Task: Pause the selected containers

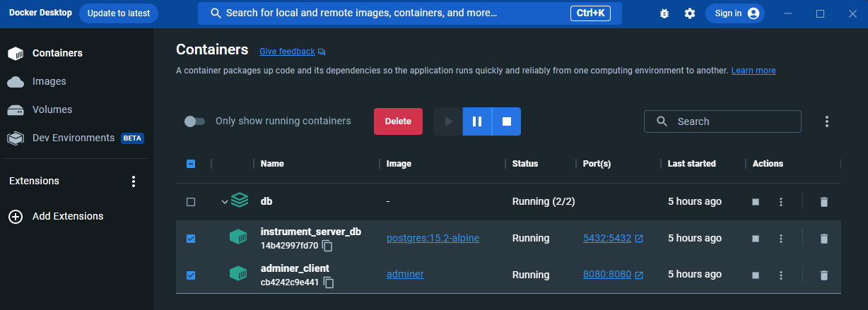Action: tap(477, 121)
